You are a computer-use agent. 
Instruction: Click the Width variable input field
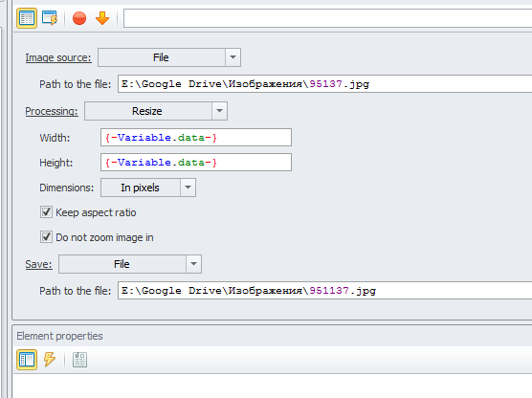(196, 138)
